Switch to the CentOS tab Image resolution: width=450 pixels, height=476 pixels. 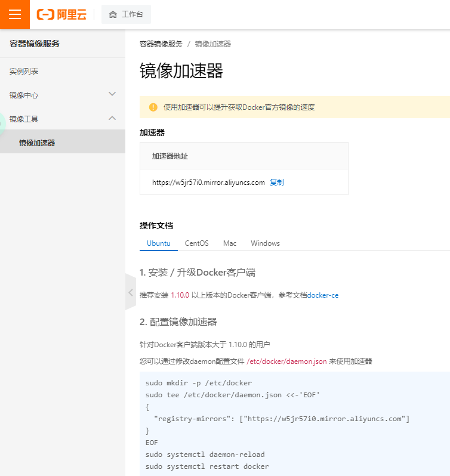[x=197, y=243]
